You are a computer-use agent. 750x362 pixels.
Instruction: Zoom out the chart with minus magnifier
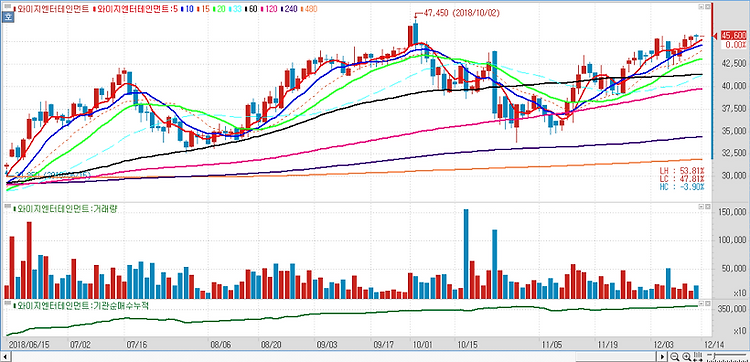(x=674, y=356)
